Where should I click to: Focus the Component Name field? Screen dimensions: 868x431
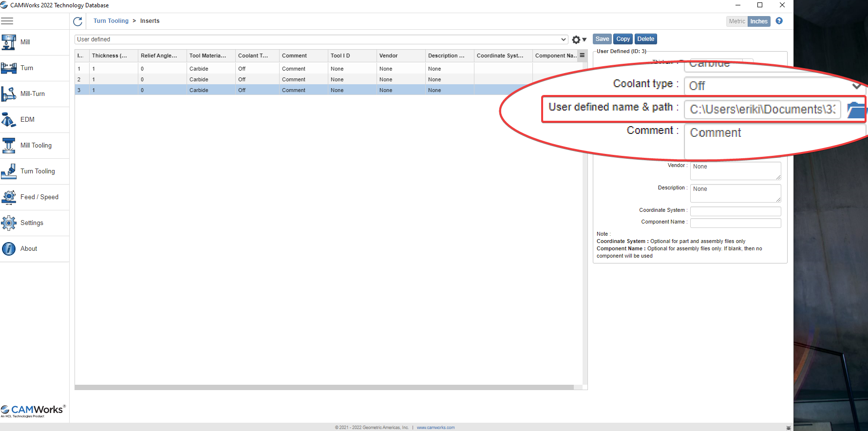point(736,223)
